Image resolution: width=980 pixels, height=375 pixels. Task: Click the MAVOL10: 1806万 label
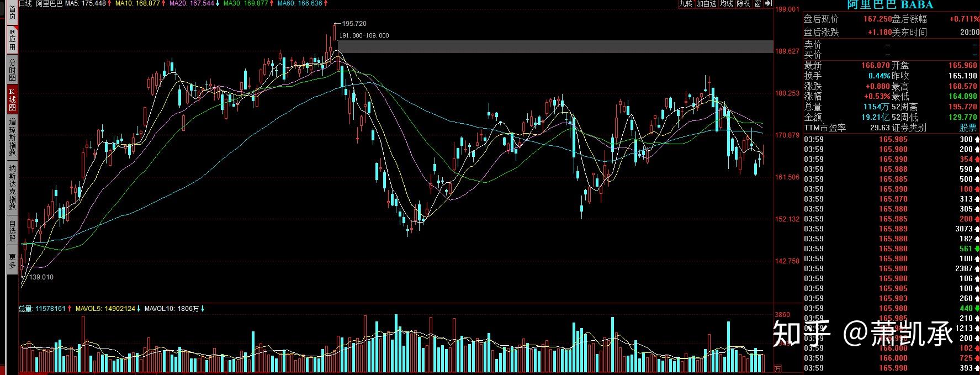(x=172, y=309)
